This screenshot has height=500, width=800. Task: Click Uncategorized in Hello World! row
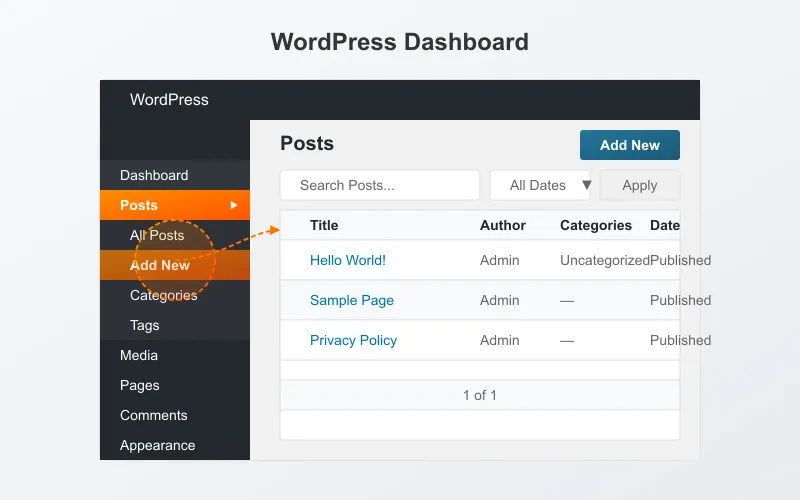click(605, 260)
